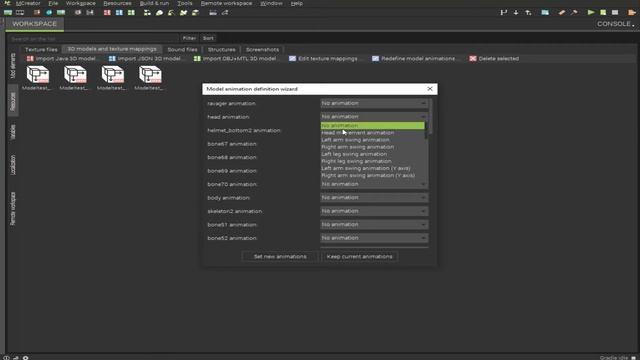Open the Remote workspace menu

coord(227,3)
